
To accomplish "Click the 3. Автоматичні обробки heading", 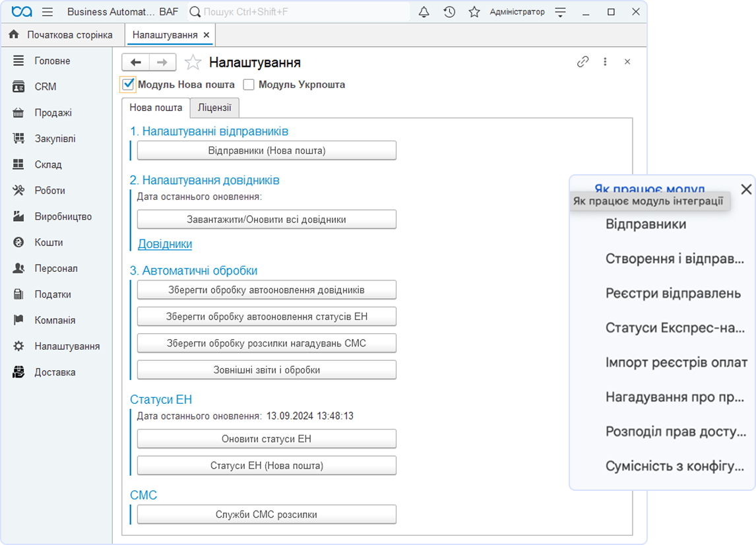I will [x=193, y=271].
